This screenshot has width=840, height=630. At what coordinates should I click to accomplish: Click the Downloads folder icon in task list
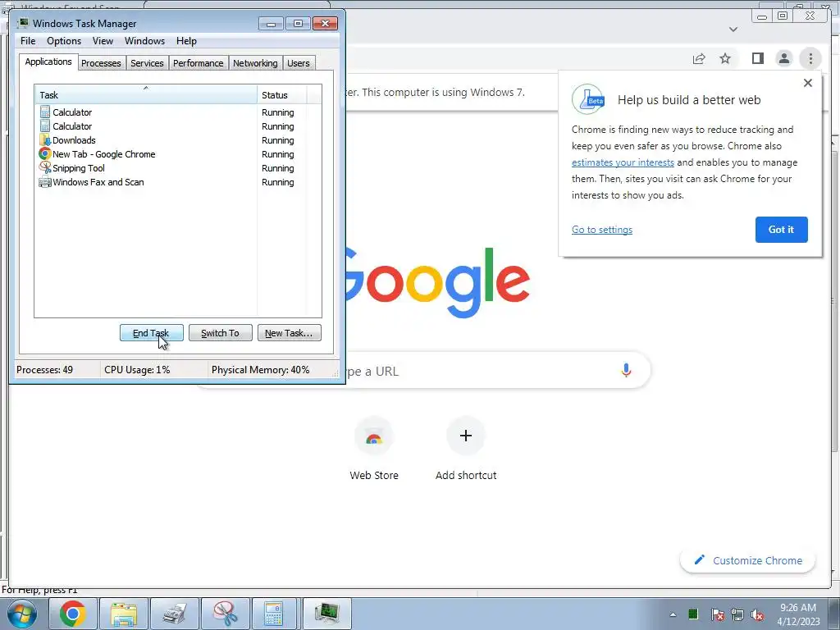(45, 139)
